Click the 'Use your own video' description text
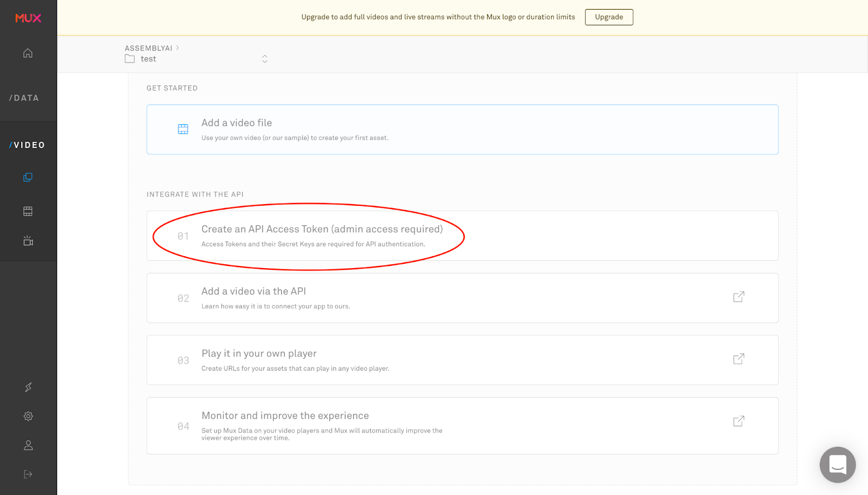 295,138
